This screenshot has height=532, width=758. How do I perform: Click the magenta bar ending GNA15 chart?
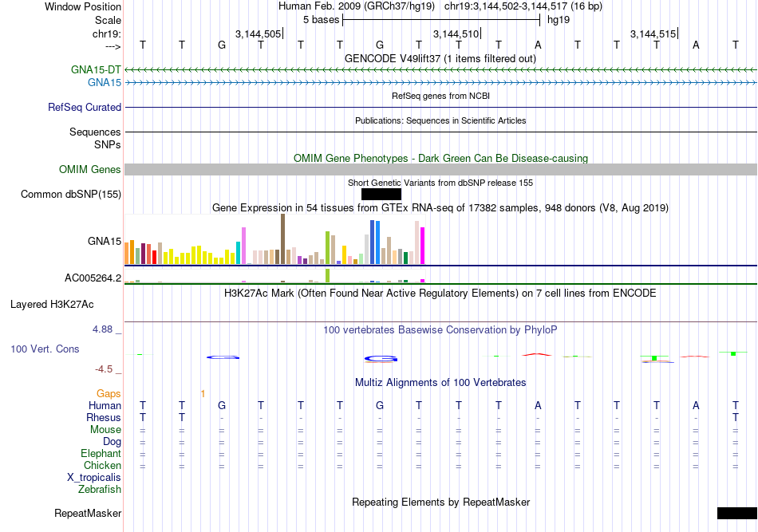tap(423, 246)
